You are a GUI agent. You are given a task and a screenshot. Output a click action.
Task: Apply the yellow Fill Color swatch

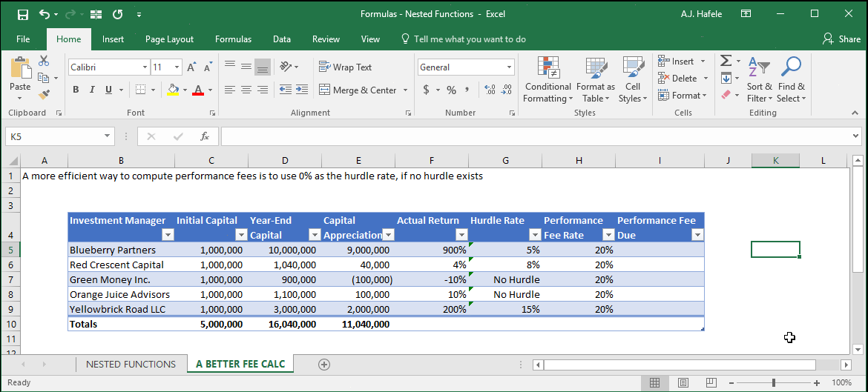tap(173, 90)
